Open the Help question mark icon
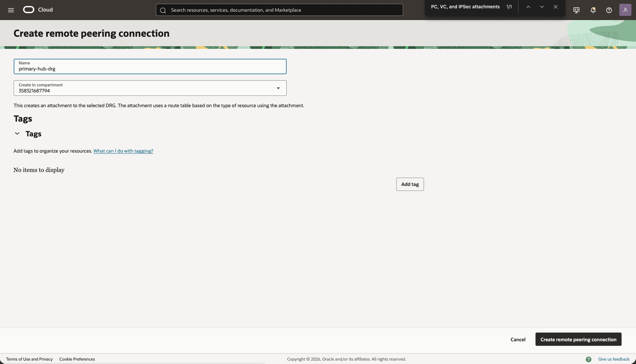Screen dimensions: 636x364 [x=609, y=10]
